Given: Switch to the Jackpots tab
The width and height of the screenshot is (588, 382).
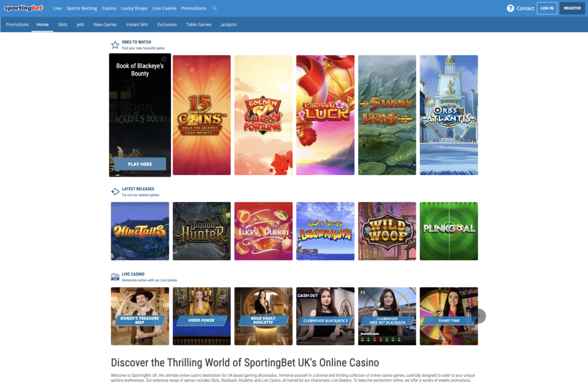Looking at the screenshot, I should [229, 25].
